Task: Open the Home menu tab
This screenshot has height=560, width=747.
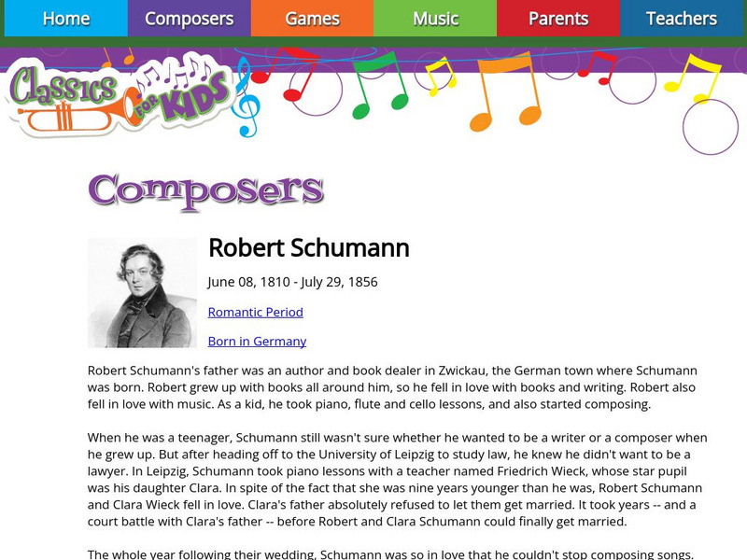Action: 65,19
